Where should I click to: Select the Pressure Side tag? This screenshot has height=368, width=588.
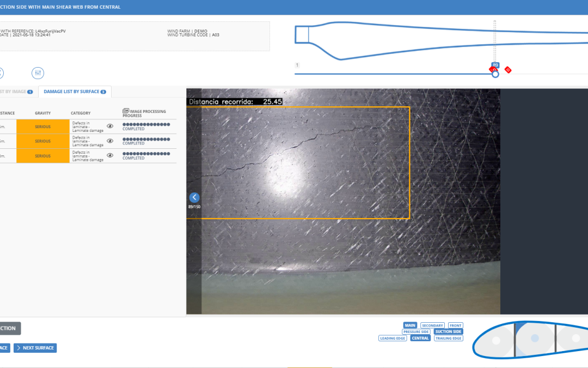coord(416,332)
